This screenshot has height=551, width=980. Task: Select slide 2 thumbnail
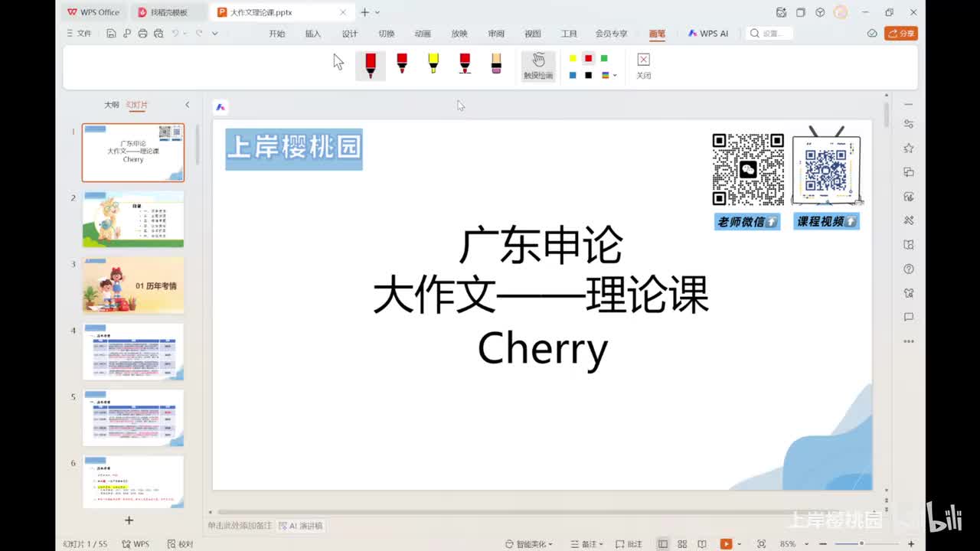click(133, 219)
